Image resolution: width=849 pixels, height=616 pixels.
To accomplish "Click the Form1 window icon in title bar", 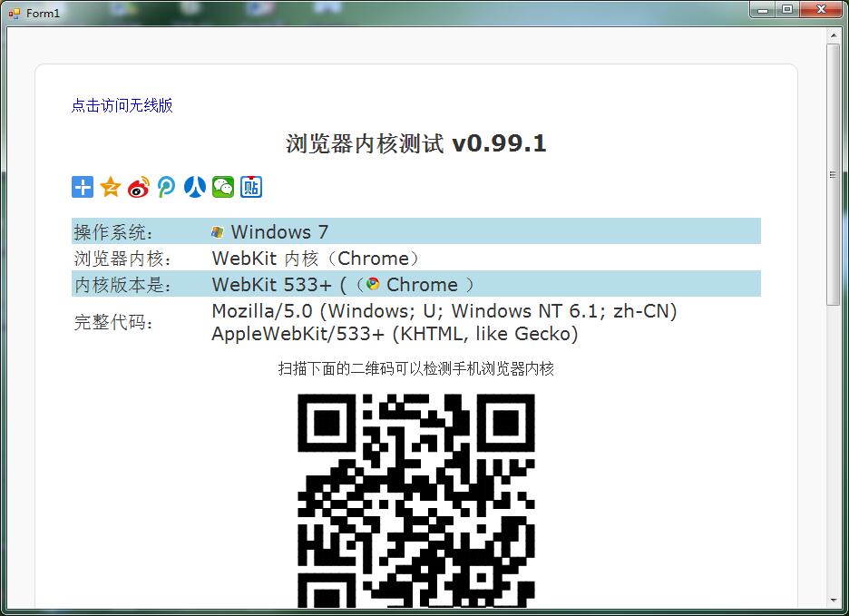I will click(x=15, y=13).
